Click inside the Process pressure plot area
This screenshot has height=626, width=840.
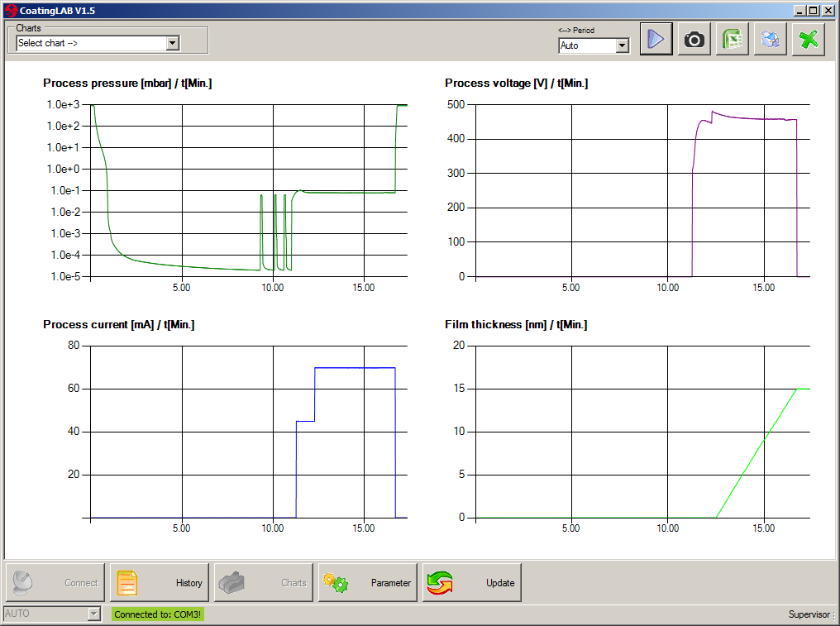pos(249,190)
